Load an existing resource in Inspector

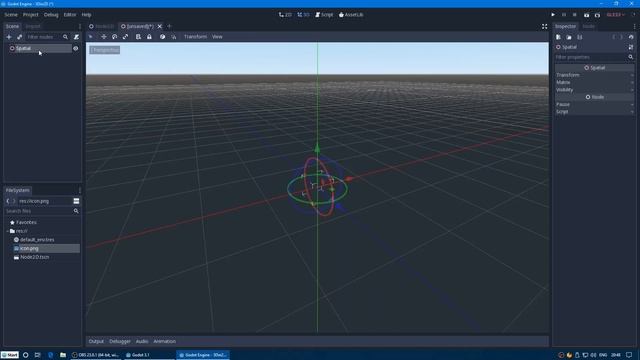[x=569, y=37]
